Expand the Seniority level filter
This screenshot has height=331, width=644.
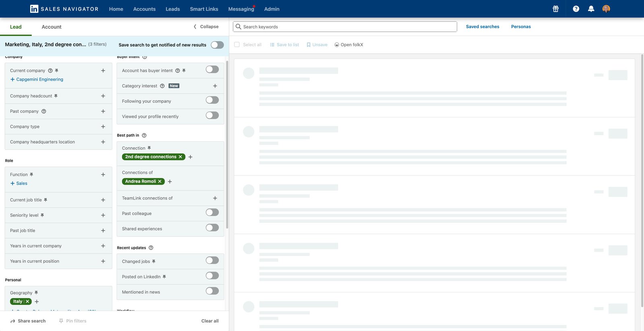[103, 216]
